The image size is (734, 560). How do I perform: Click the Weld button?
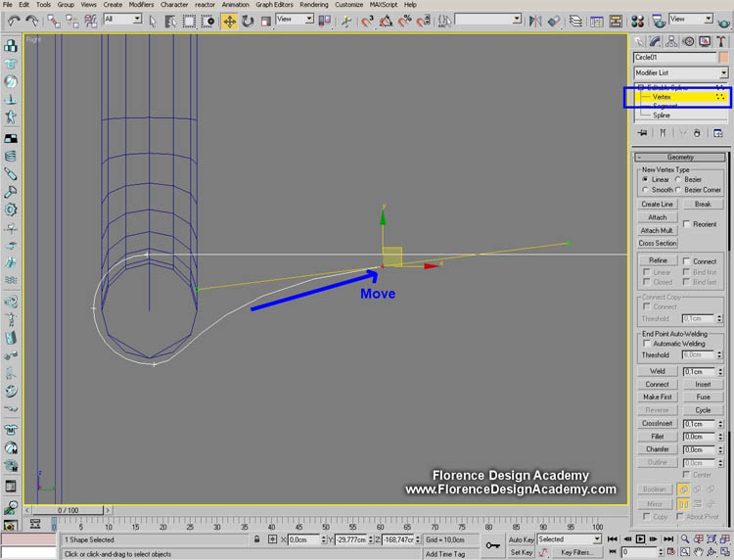(x=658, y=371)
